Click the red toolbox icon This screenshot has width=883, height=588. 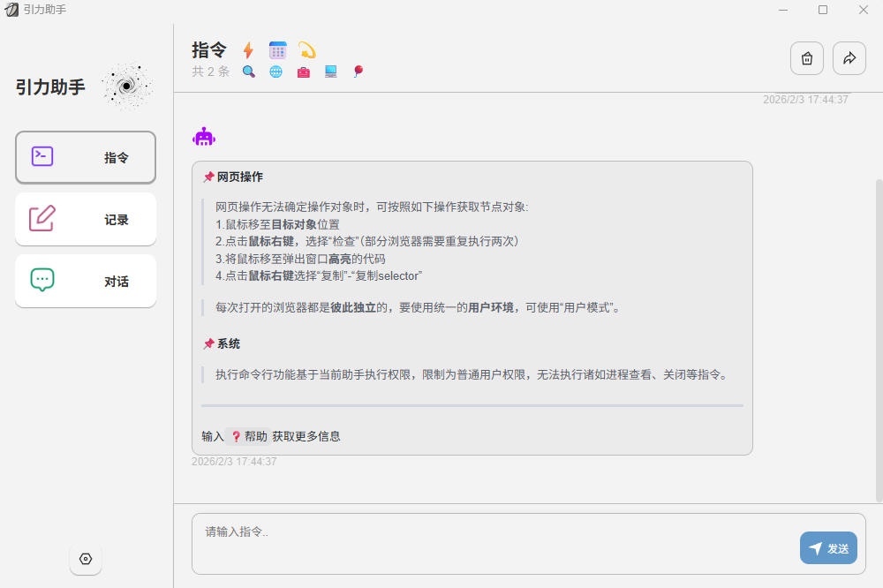(304, 72)
